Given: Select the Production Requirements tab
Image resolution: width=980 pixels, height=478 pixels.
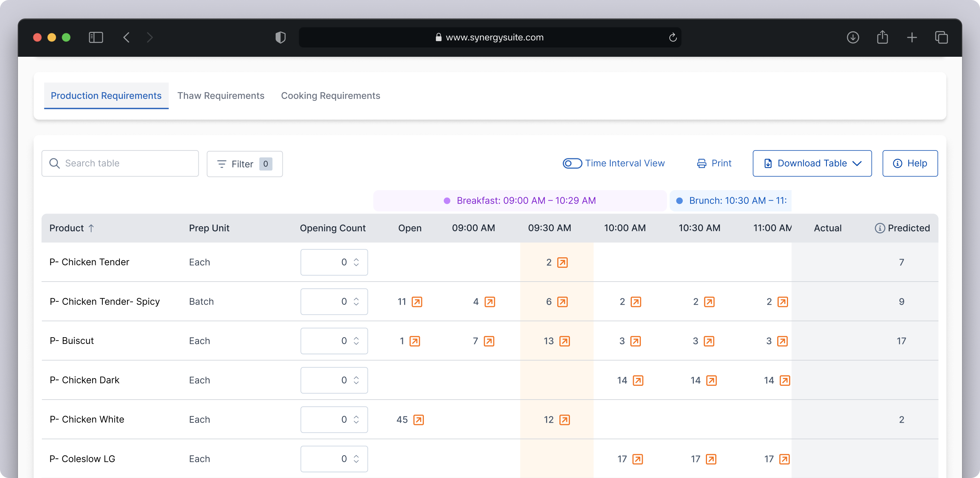Looking at the screenshot, I should tap(106, 96).
